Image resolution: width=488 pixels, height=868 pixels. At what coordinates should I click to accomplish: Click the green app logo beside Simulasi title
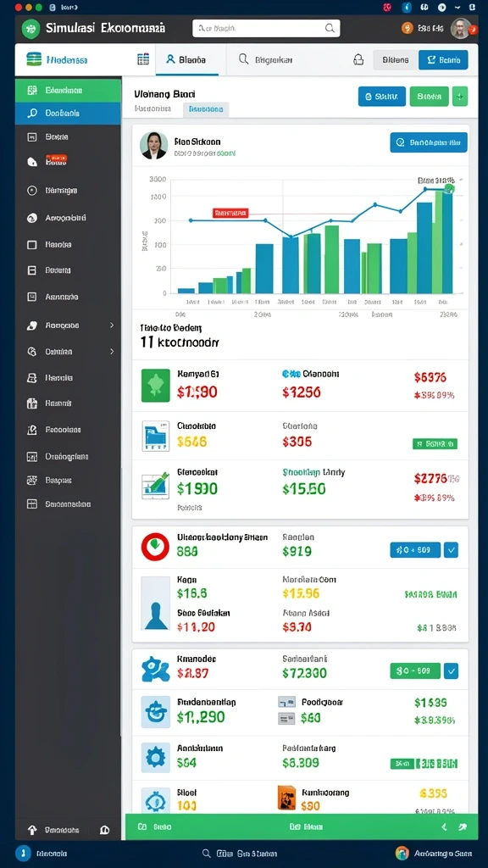[31, 28]
